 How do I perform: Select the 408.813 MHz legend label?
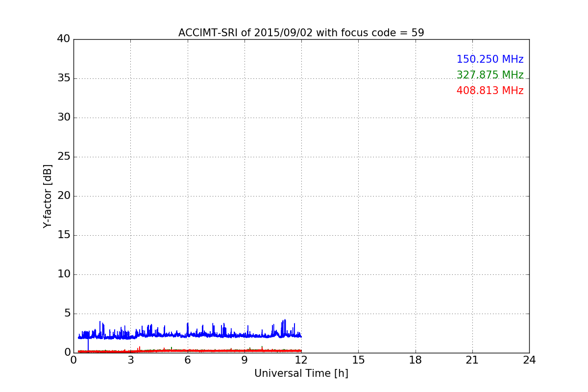[x=490, y=91]
